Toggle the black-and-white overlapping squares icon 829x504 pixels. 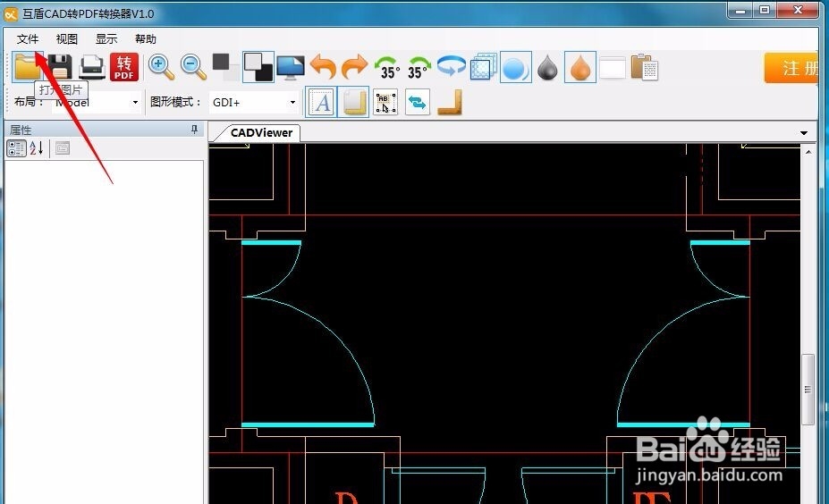258,67
